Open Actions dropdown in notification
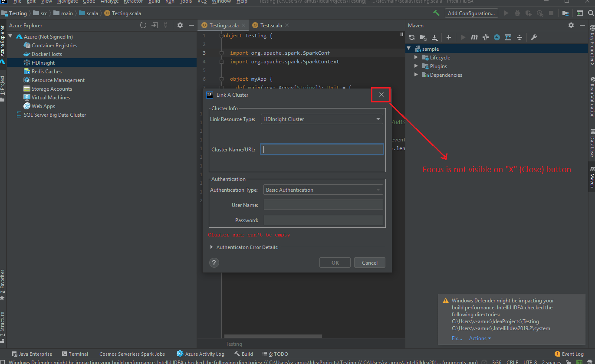This screenshot has height=364, width=595. click(x=480, y=338)
